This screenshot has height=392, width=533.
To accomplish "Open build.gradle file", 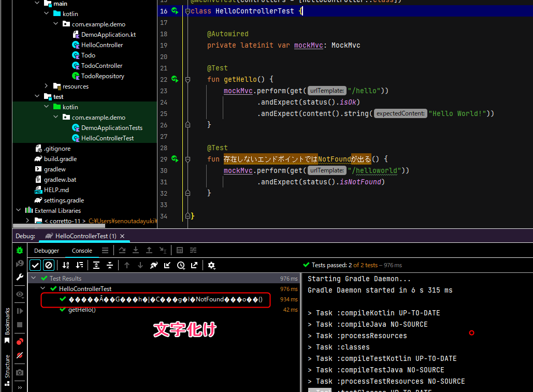I will tap(60, 158).
